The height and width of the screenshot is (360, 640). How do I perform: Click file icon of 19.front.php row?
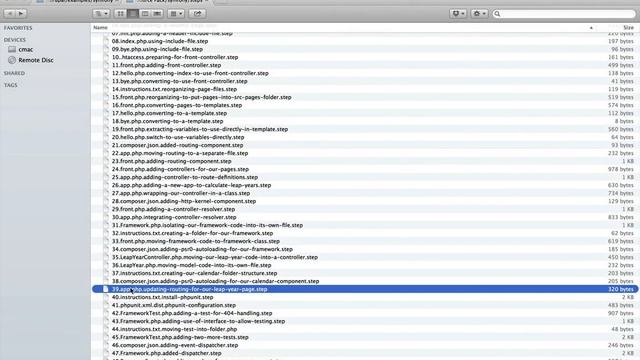[106, 129]
